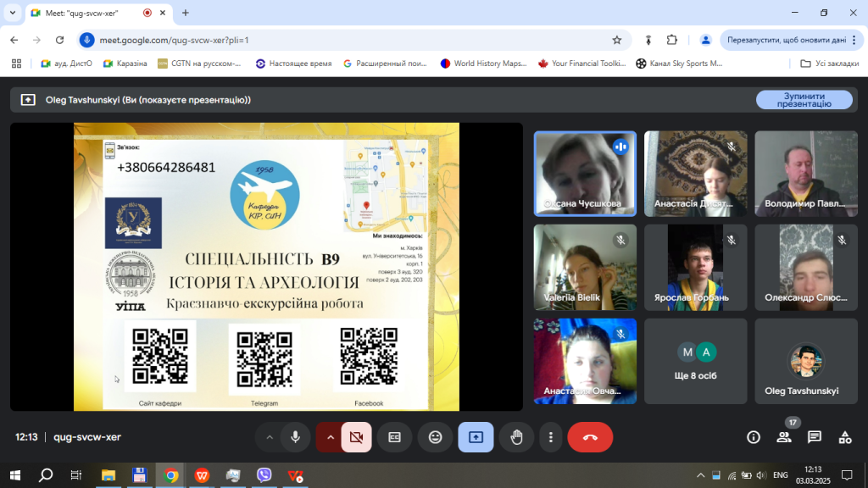This screenshot has height=488, width=868.
Task: Expand audio settings arrow beside microphone
Action: click(x=270, y=437)
